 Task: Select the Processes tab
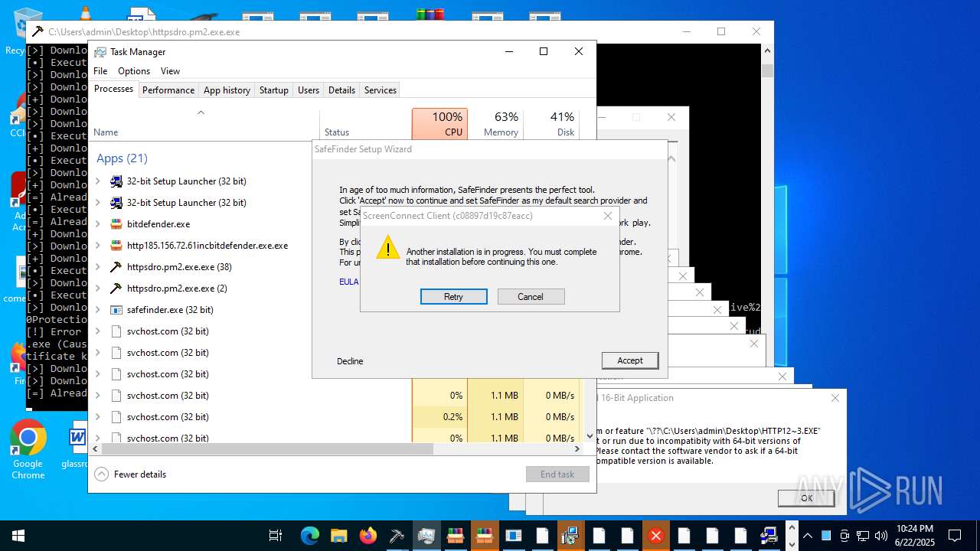[x=113, y=89]
